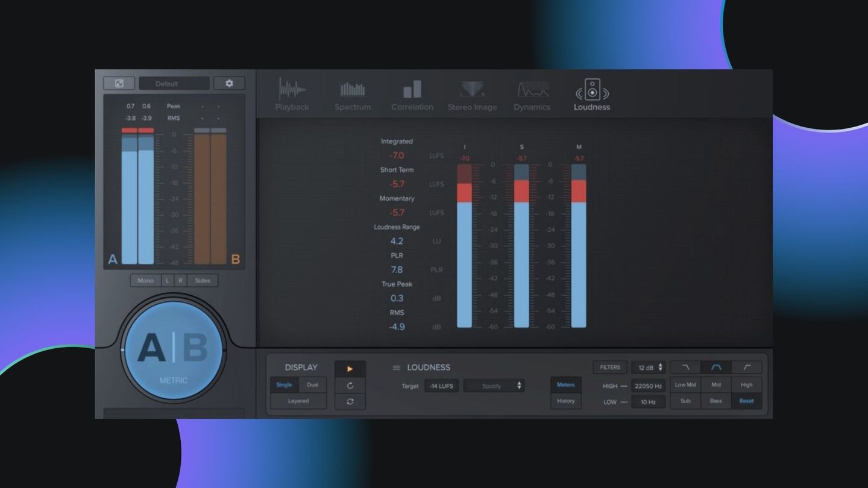Click the orange B channel level meter

pos(210,196)
